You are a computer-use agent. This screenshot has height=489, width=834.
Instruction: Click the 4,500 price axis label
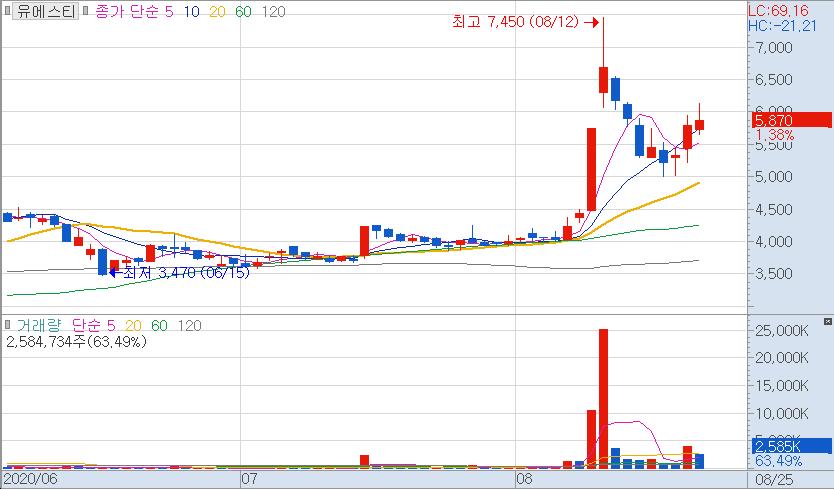[774, 209]
